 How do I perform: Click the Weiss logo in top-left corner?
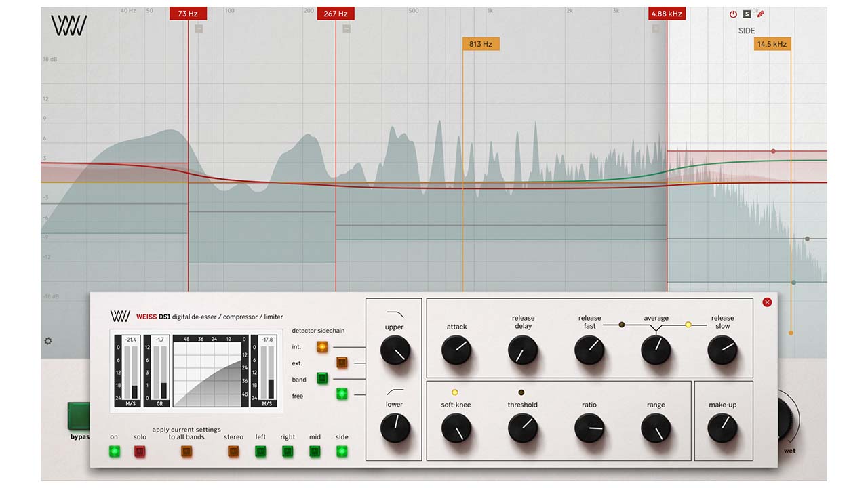pyautogui.click(x=68, y=26)
